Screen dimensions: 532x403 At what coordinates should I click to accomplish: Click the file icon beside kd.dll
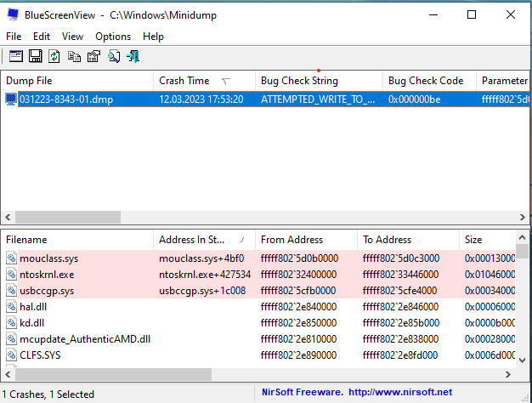pos(12,323)
